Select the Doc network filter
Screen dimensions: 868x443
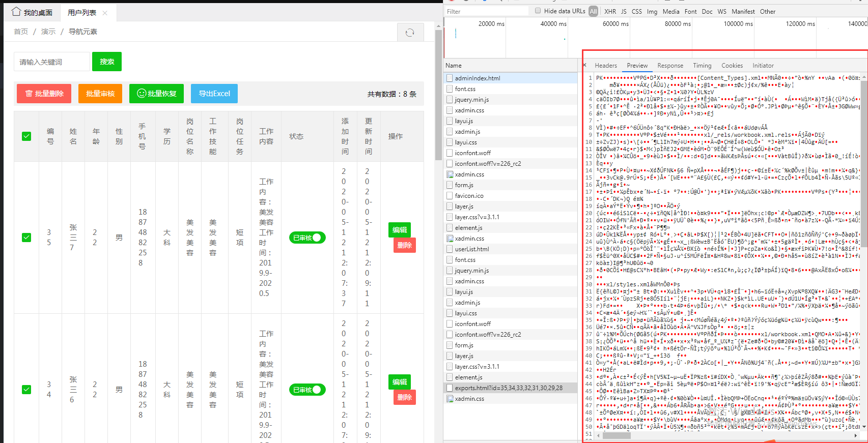(x=707, y=11)
